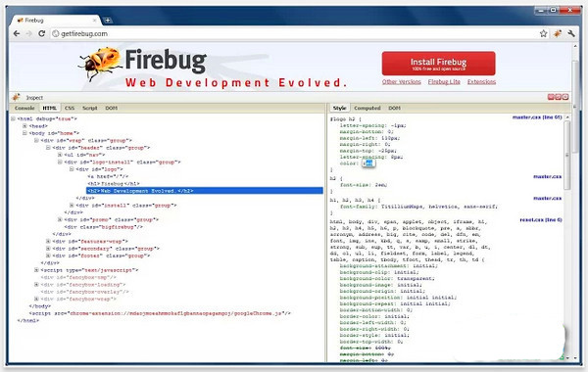Collapse the div id logo node

click(x=72, y=169)
